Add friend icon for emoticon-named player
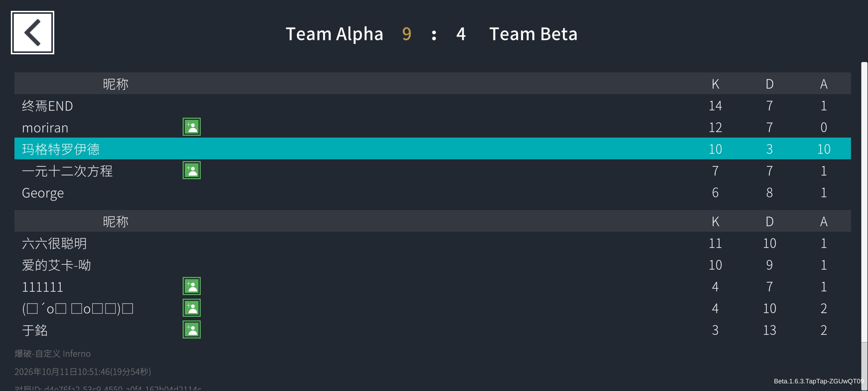868x391 pixels. click(x=192, y=308)
